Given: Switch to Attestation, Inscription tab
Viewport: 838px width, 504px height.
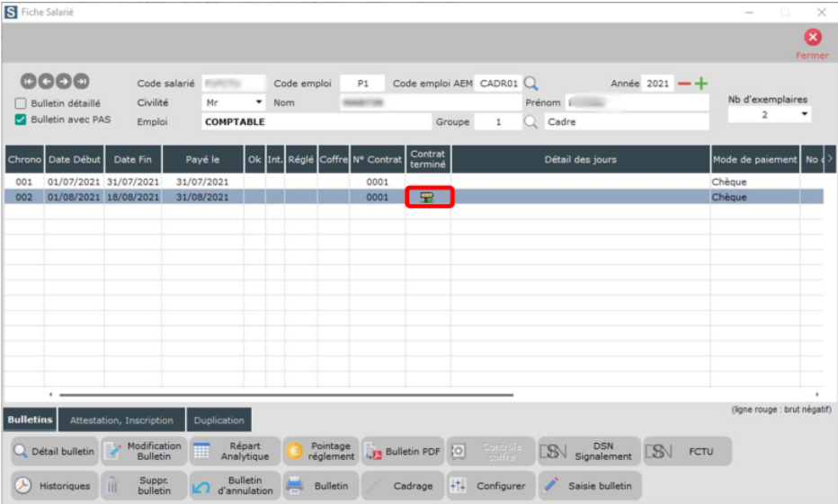Looking at the screenshot, I should pyautogui.click(x=122, y=420).
